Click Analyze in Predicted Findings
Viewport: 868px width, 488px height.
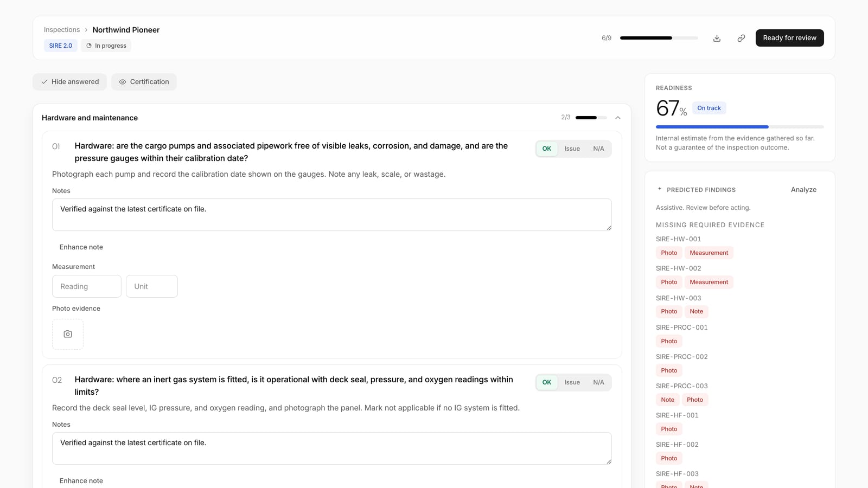[803, 190]
